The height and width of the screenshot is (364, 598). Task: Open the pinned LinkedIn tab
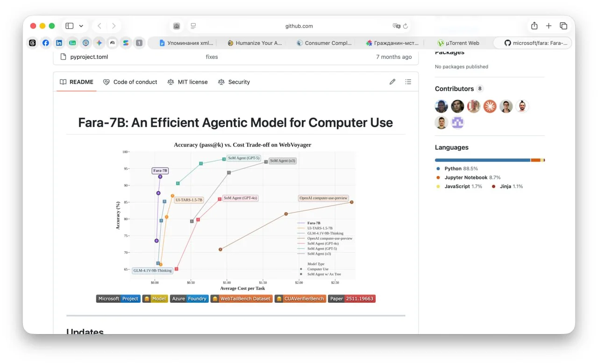[59, 43]
